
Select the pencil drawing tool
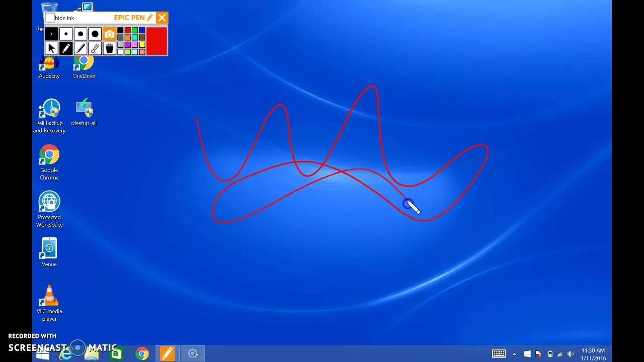click(66, 48)
